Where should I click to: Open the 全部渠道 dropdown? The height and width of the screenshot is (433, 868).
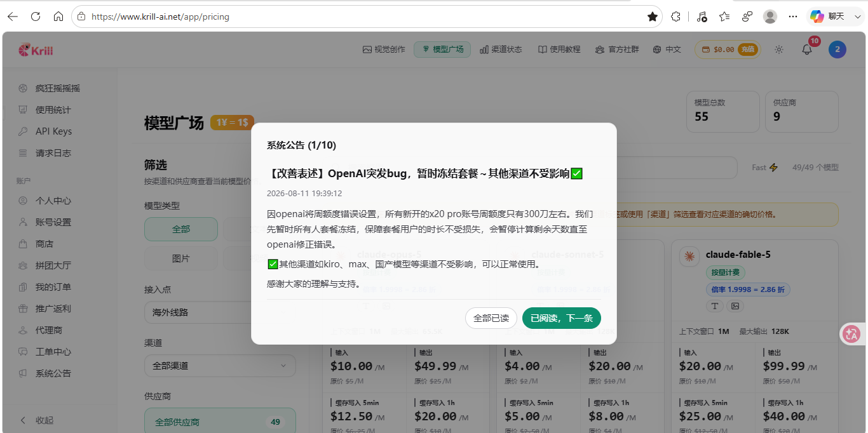220,366
